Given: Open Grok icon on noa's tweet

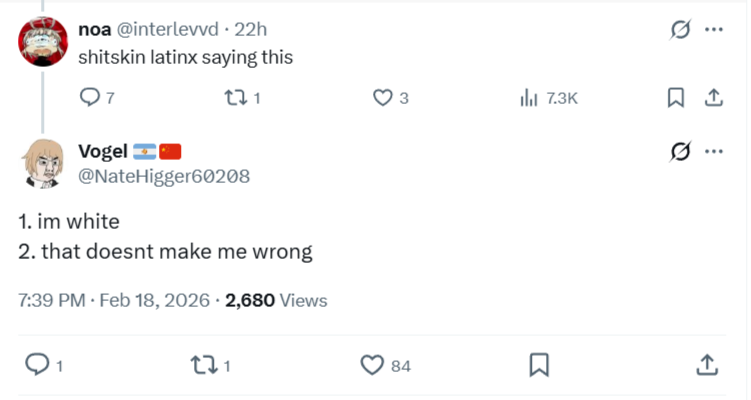Looking at the screenshot, I should pos(680,30).
